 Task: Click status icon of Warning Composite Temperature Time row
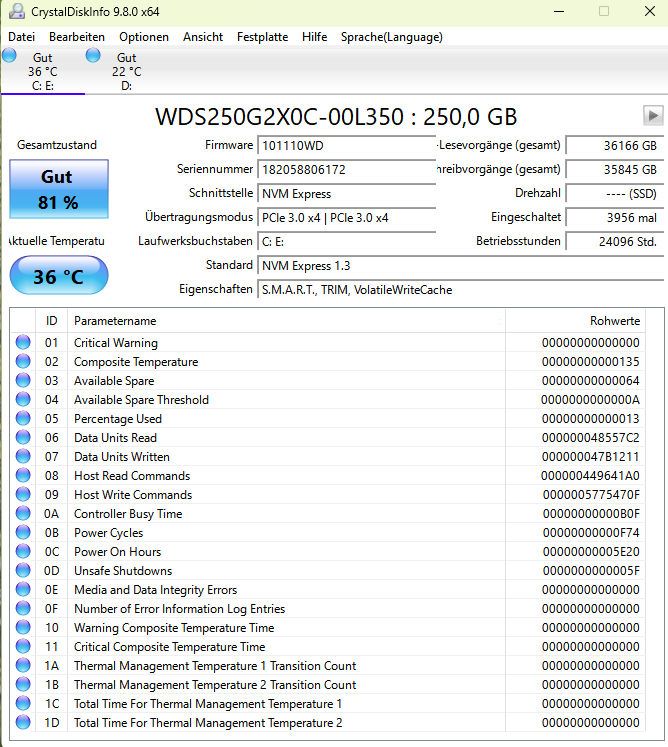tap(23, 627)
